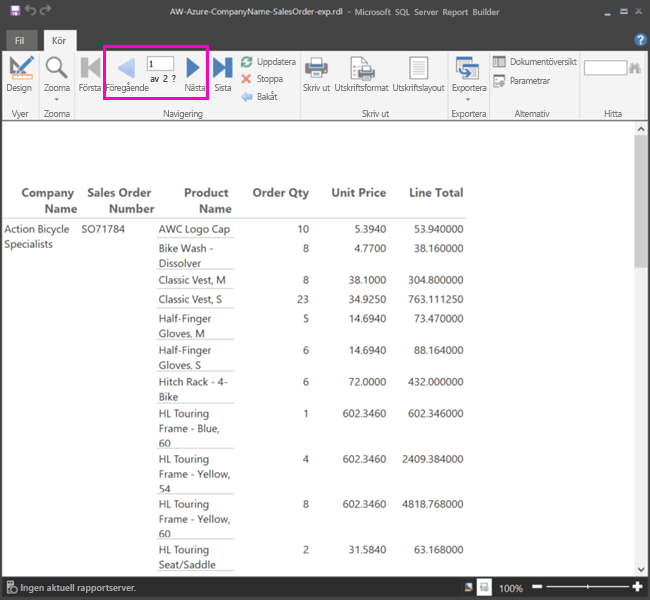Click the HL Touring Frame - Yellow, 54
Image resolution: width=650 pixels, height=600 pixels.
[194, 474]
